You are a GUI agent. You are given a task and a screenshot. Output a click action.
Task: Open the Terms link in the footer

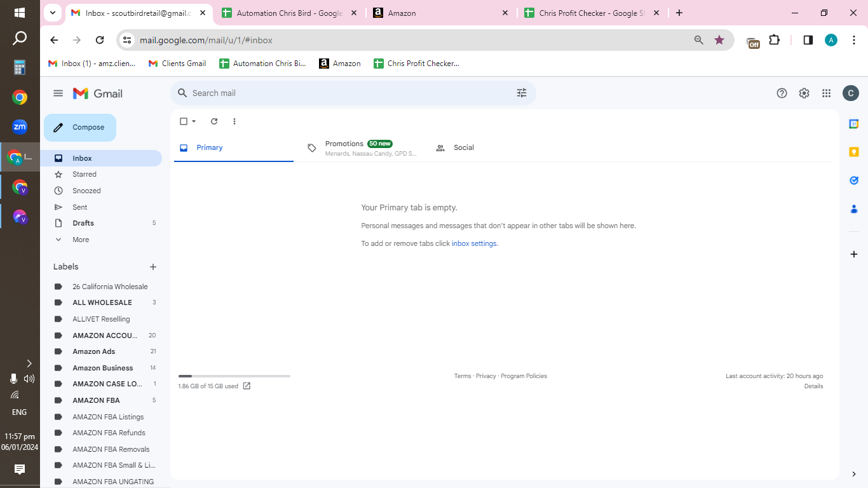pyautogui.click(x=463, y=376)
